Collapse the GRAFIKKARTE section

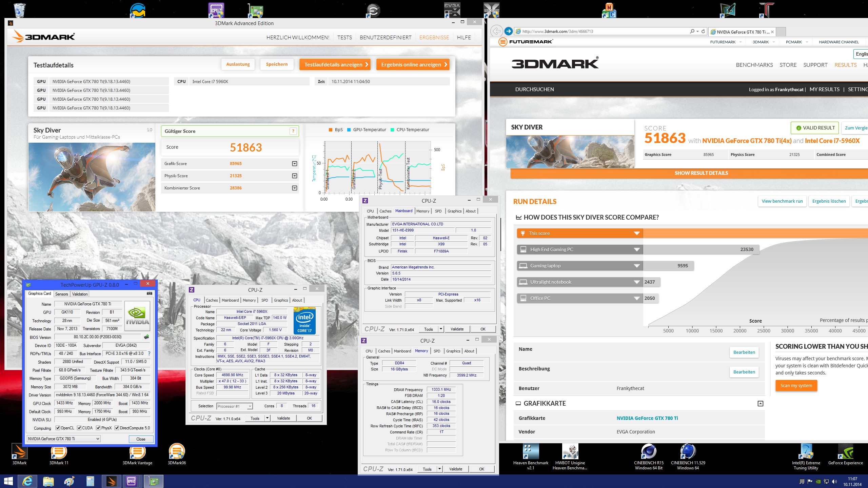tap(761, 404)
